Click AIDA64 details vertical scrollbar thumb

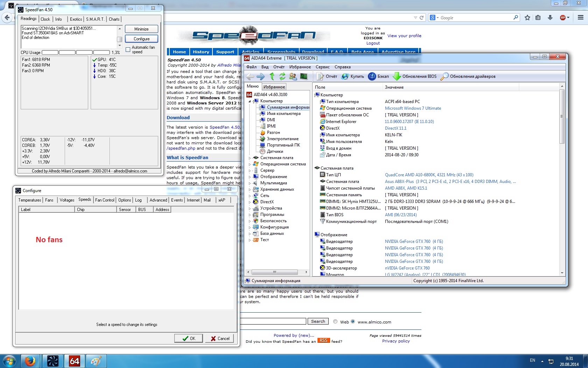(x=562, y=116)
